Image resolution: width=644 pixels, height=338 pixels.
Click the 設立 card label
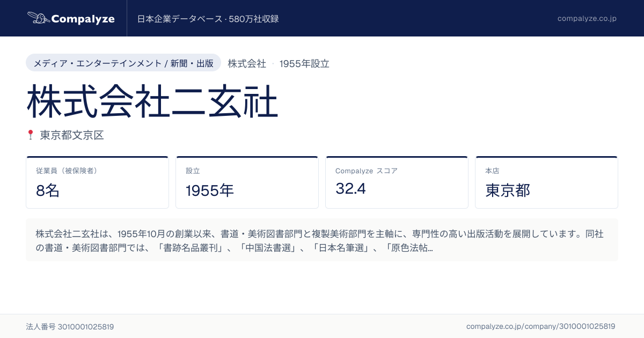193,171
